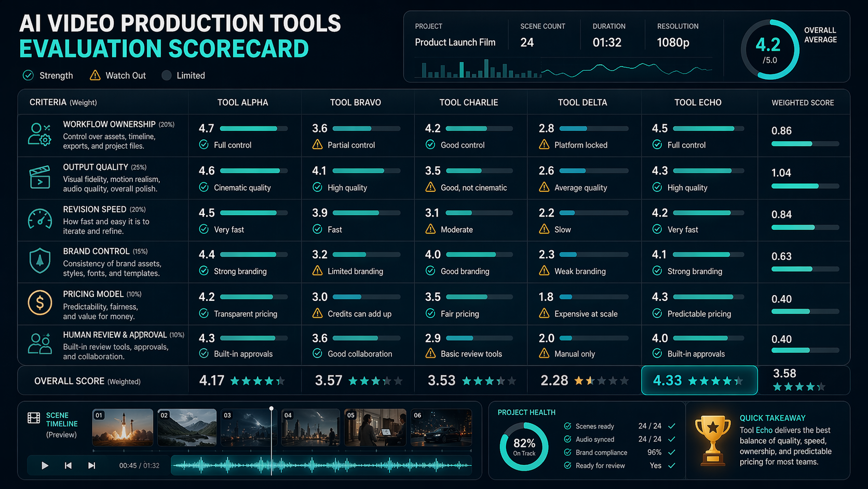Screen dimensions: 868x489
Task: Click the Brand compliance check circle
Action: [567, 452]
